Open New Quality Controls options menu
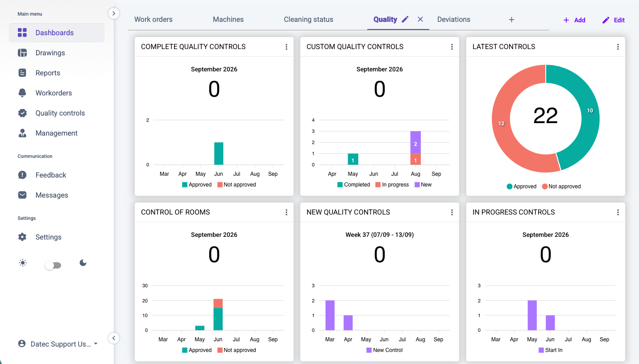The image size is (639, 364). tap(452, 212)
